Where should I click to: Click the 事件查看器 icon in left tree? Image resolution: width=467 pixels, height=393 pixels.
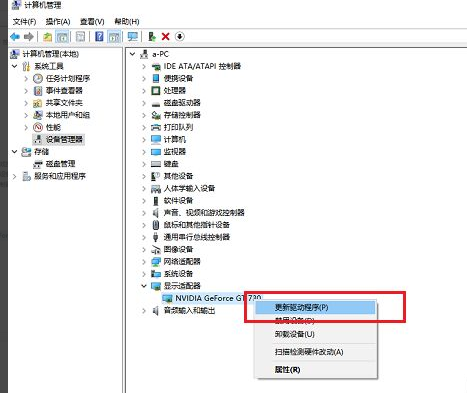click(x=38, y=91)
